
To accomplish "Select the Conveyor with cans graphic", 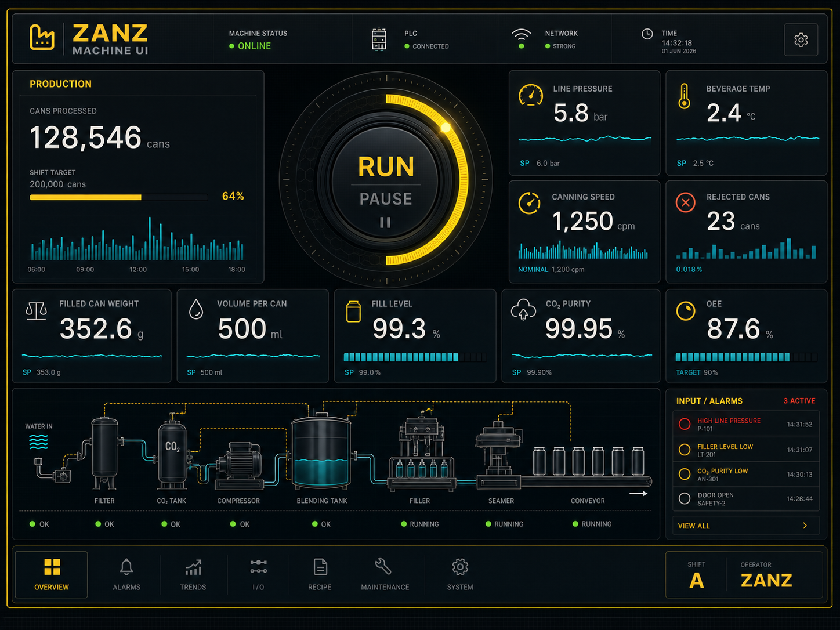I will [587, 468].
